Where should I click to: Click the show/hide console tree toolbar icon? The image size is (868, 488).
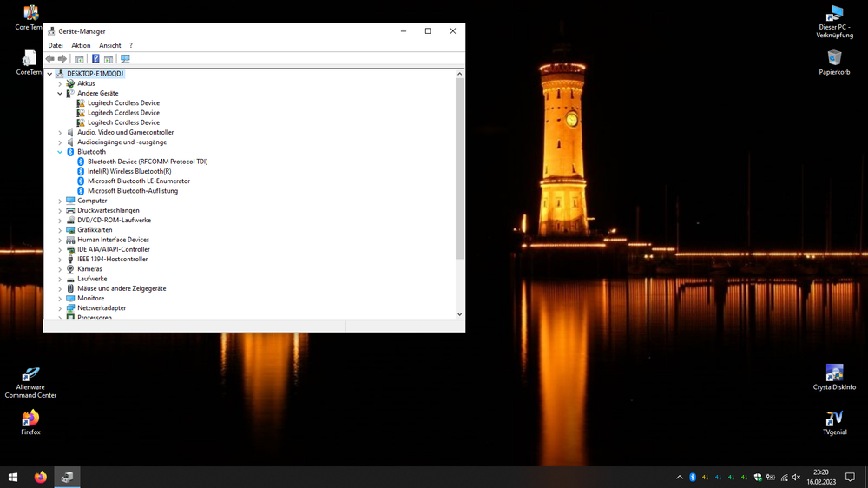point(79,59)
